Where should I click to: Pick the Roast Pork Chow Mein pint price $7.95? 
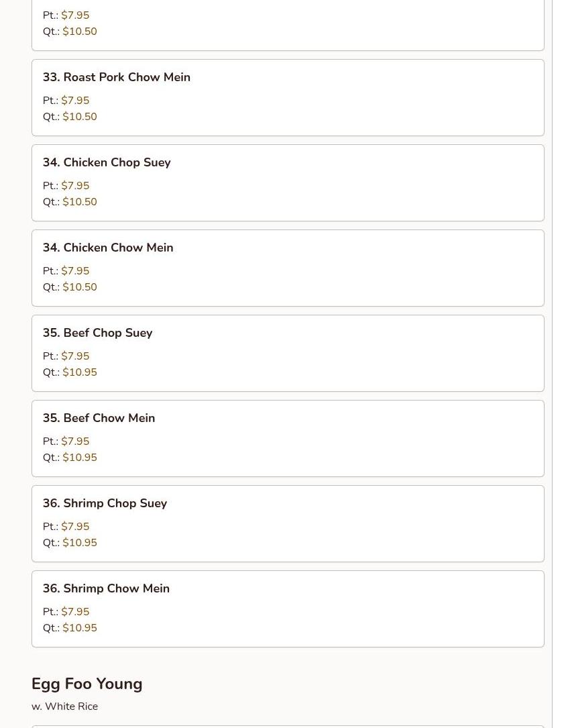[75, 100]
